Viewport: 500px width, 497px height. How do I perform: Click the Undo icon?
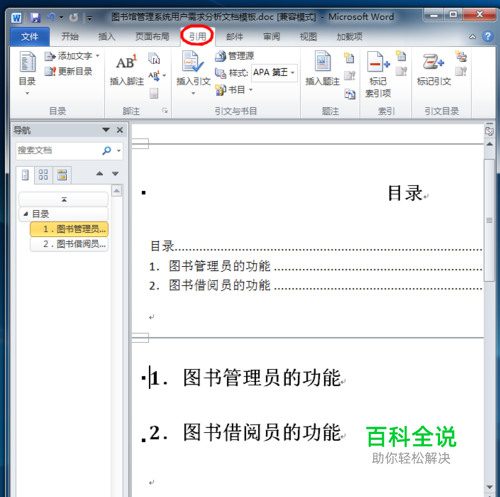point(51,17)
